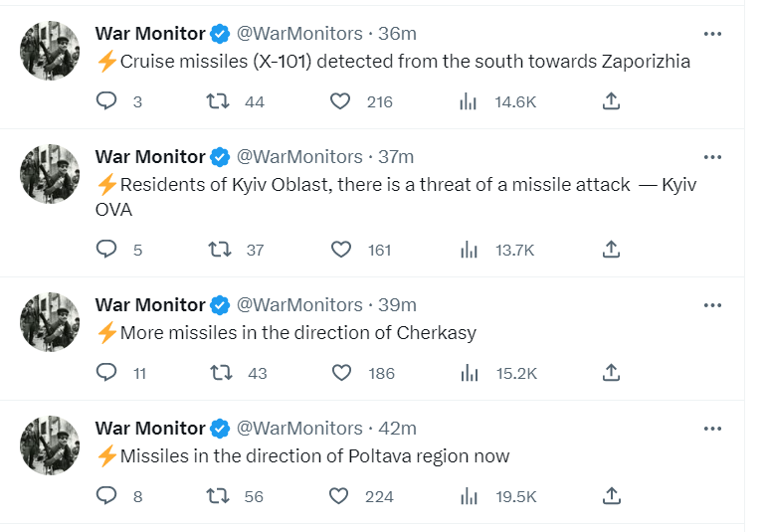View analytics of the Cherkasy tweet
This screenshot has width=766, height=532.
click(469, 373)
